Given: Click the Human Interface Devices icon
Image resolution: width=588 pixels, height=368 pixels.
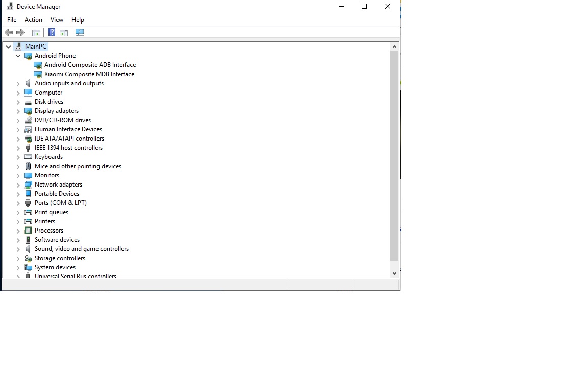Looking at the screenshot, I should (x=28, y=129).
